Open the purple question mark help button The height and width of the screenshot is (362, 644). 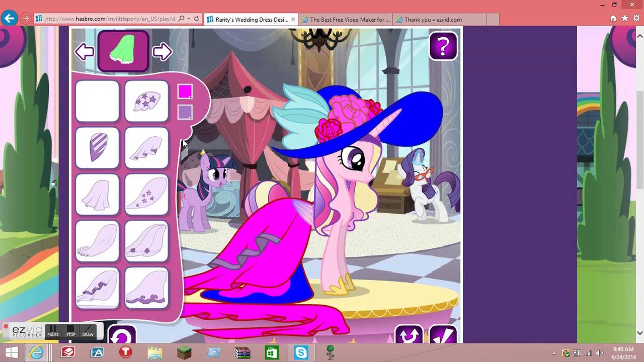pyautogui.click(x=443, y=46)
